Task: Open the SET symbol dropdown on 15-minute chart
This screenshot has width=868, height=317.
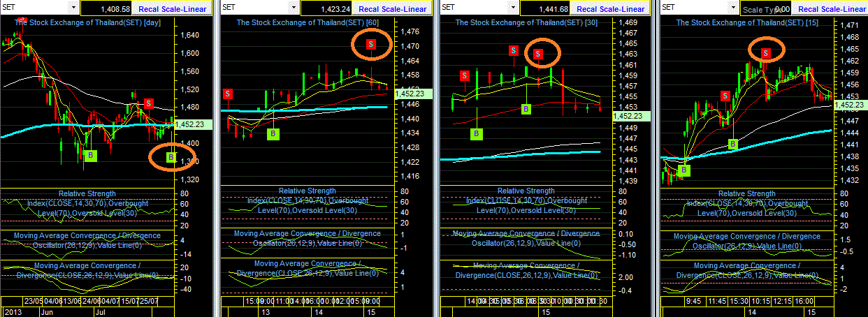Action: pyautogui.click(x=732, y=7)
